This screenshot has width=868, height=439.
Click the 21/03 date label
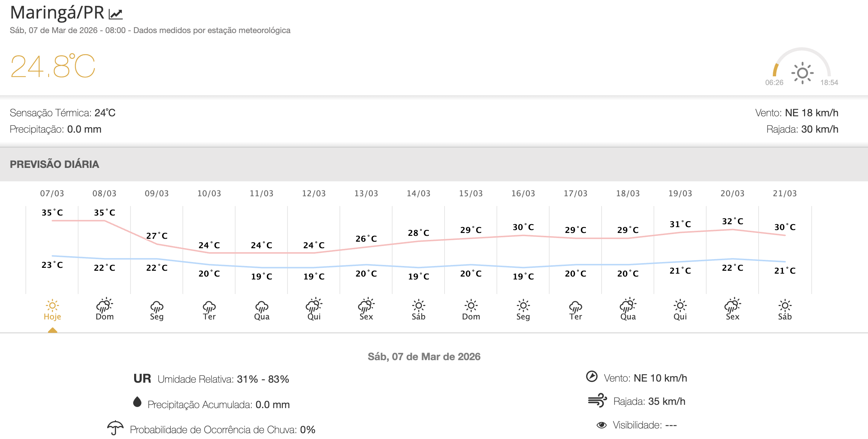click(785, 194)
